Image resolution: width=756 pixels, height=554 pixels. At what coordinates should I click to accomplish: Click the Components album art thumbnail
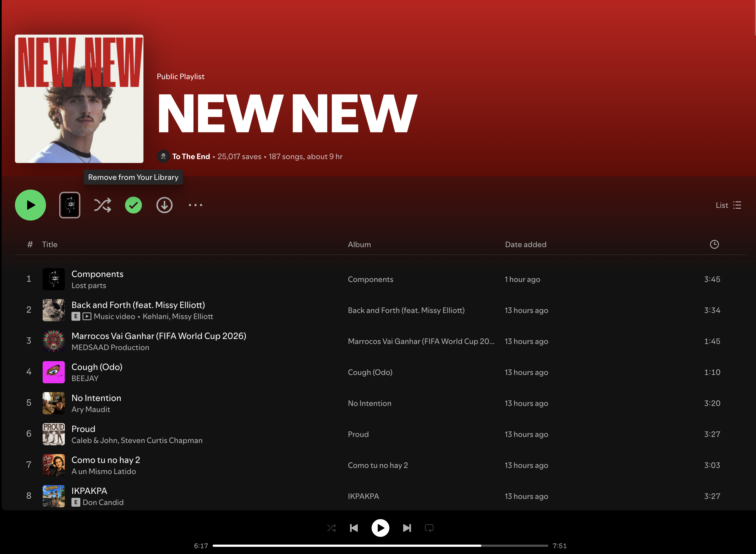point(54,279)
